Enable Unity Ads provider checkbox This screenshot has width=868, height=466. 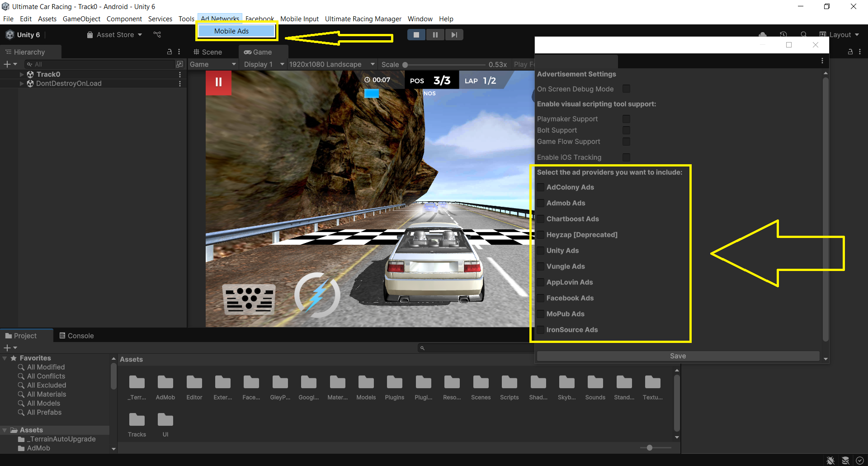pyautogui.click(x=540, y=251)
